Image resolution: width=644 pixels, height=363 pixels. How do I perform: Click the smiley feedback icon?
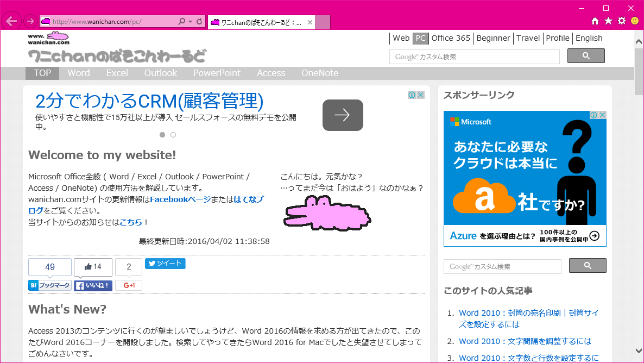(x=635, y=21)
